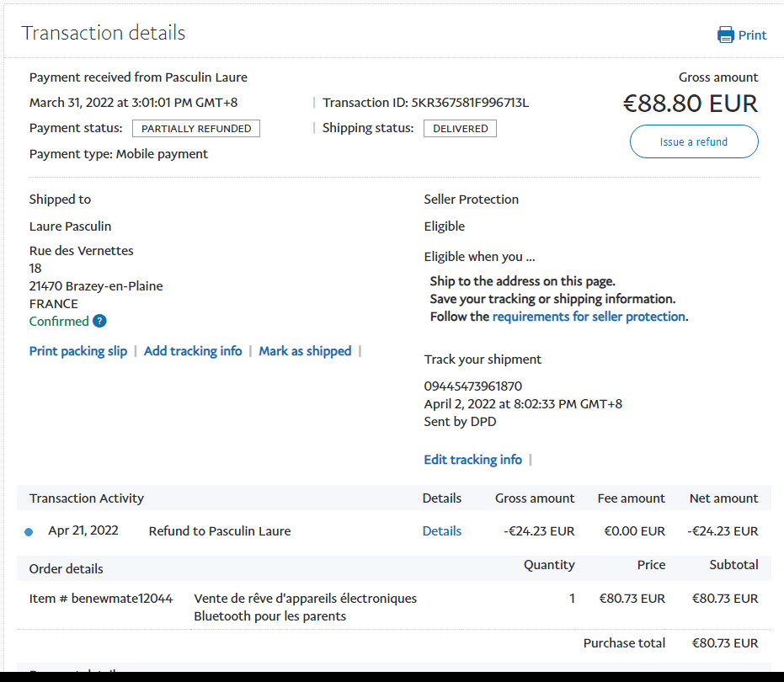The image size is (784, 682).
Task: Open the Confirmed address help icon
Action: click(99, 321)
